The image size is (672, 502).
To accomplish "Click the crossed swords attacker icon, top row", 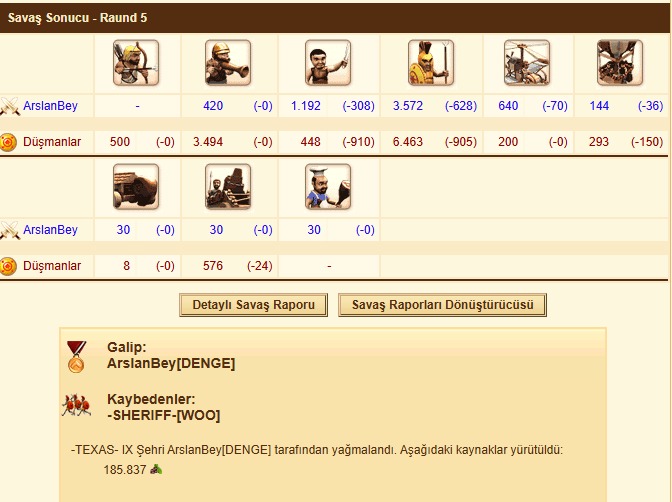I will (9, 106).
